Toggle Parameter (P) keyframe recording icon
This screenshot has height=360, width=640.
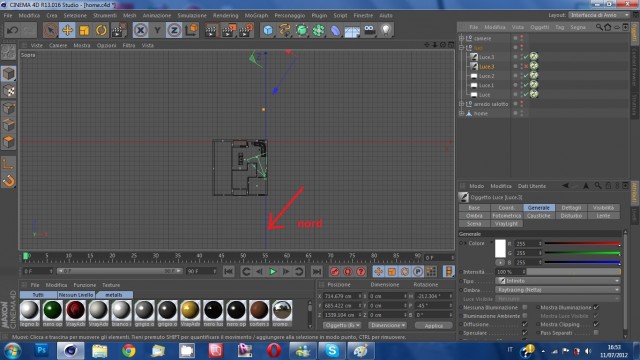418,271
